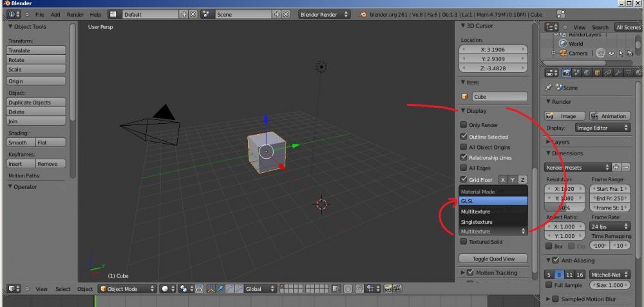Enable the Full Sample checkbox
Viewport: 644px width, 307px height.
[549, 285]
